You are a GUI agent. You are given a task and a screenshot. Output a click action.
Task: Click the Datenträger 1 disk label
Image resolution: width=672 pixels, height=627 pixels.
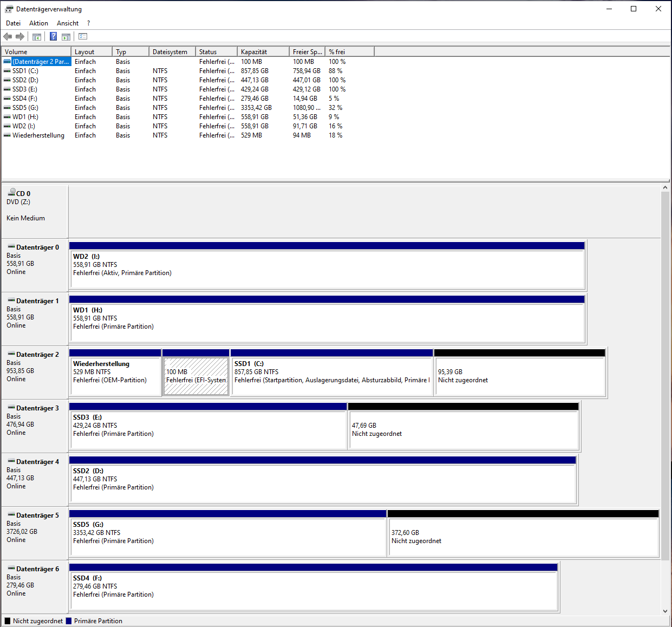pos(37,301)
